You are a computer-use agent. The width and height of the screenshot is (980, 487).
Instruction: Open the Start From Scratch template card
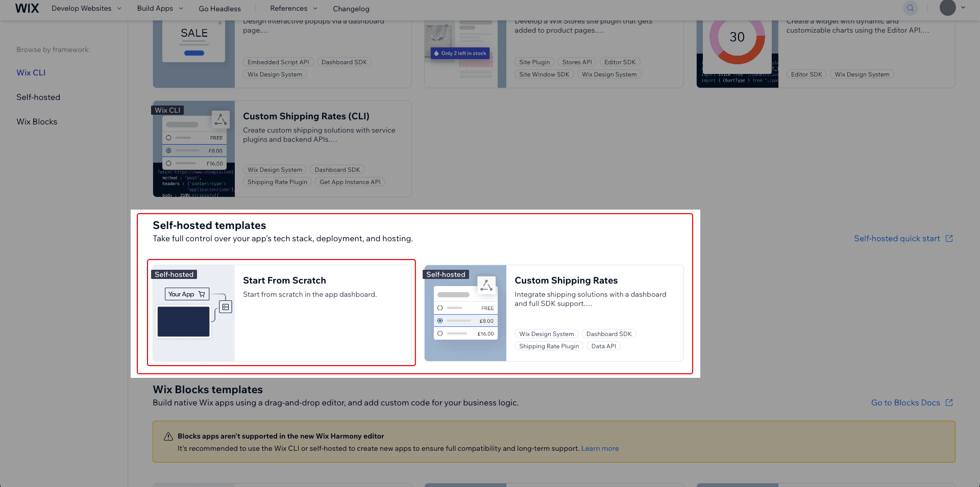tap(282, 313)
